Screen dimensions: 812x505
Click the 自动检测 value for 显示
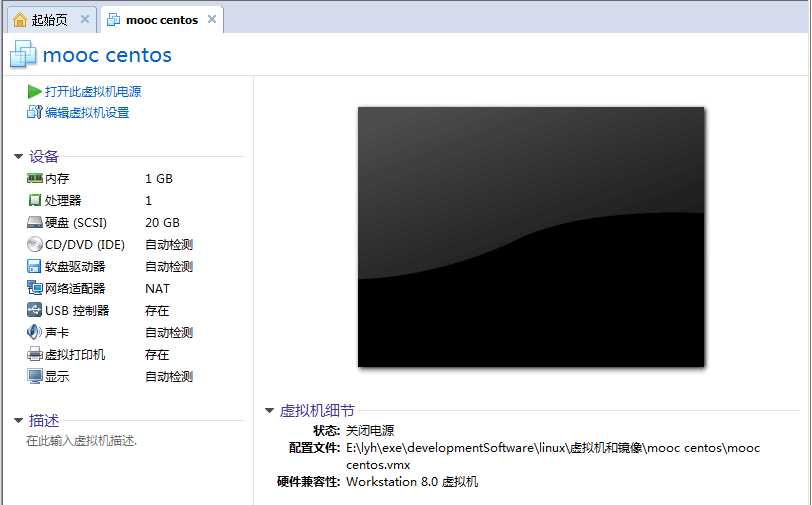point(169,377)
